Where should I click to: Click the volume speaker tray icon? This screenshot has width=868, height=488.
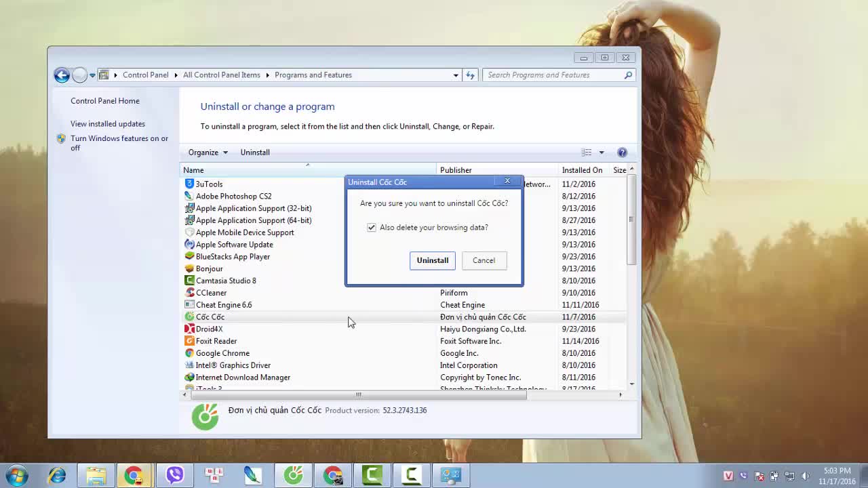tap(806, 476)
